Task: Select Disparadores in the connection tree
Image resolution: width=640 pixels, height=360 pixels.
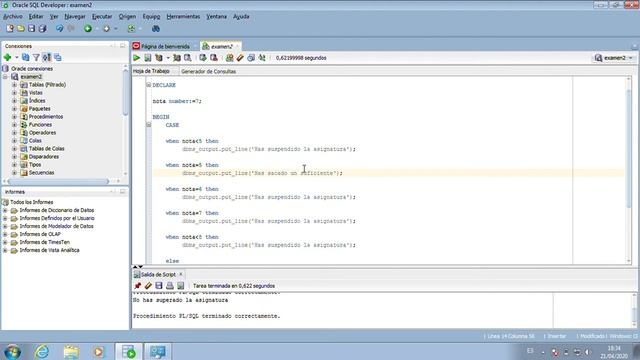Action: (x=44, y=157)
